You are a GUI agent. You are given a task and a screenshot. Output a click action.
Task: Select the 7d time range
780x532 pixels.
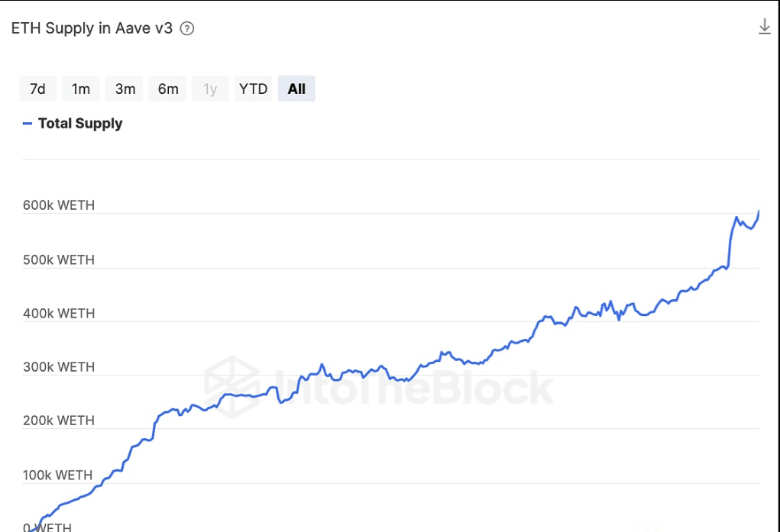click(x=37, y=89)
